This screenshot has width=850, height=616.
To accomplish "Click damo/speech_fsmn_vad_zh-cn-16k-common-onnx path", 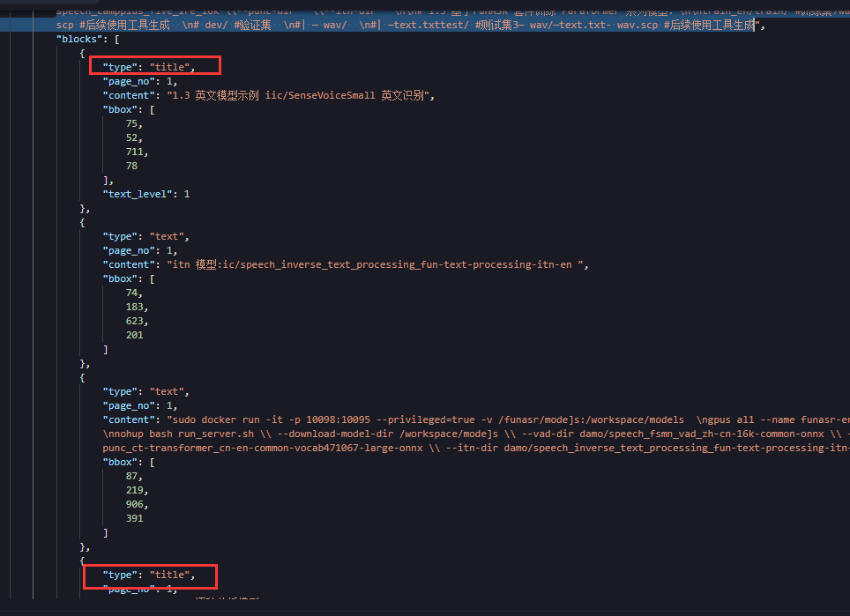I will [702, 434].
